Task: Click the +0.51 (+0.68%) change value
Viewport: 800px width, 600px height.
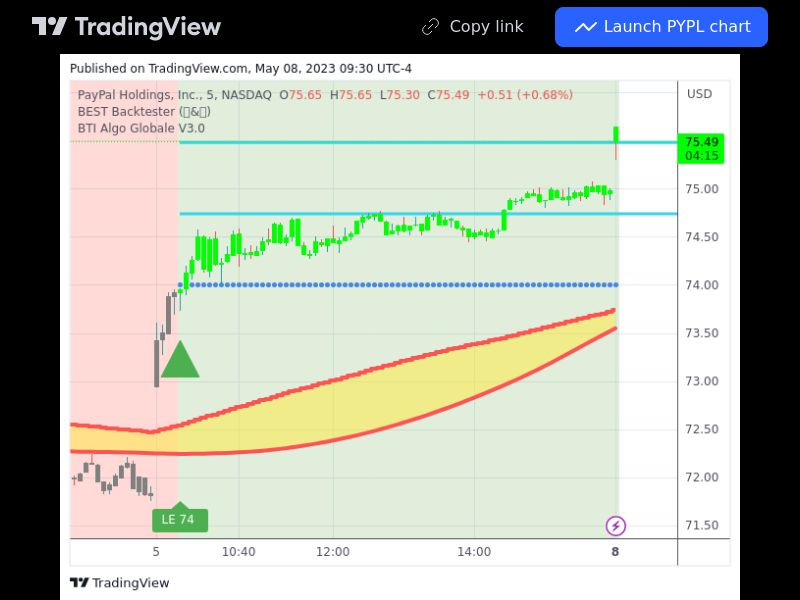Action: click(525, 95)
